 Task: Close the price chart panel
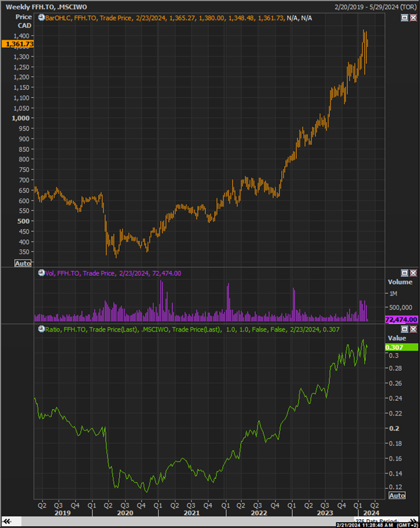413,17
